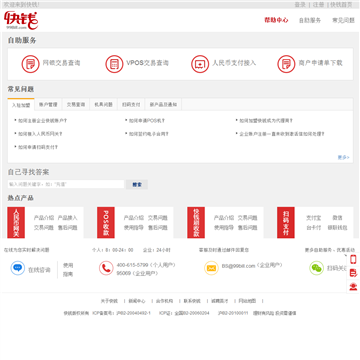Select the 机具问题 FAQ tab

click(x=103, y=105)
